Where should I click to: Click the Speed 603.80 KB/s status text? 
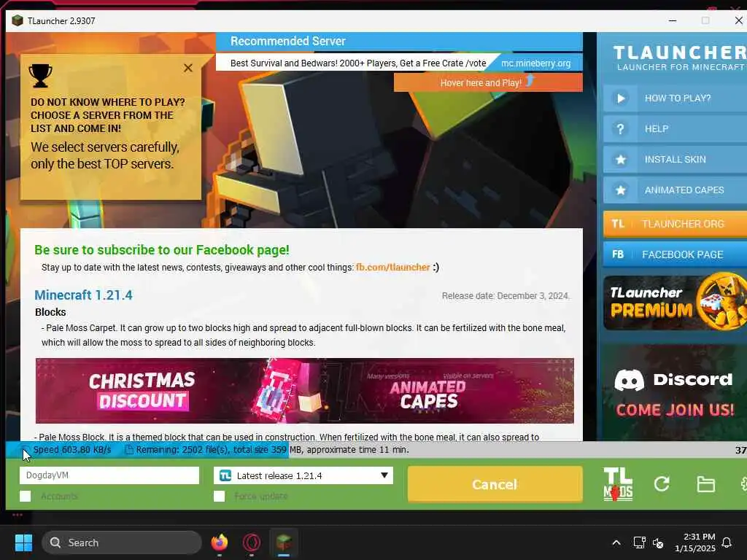[72, 449]
